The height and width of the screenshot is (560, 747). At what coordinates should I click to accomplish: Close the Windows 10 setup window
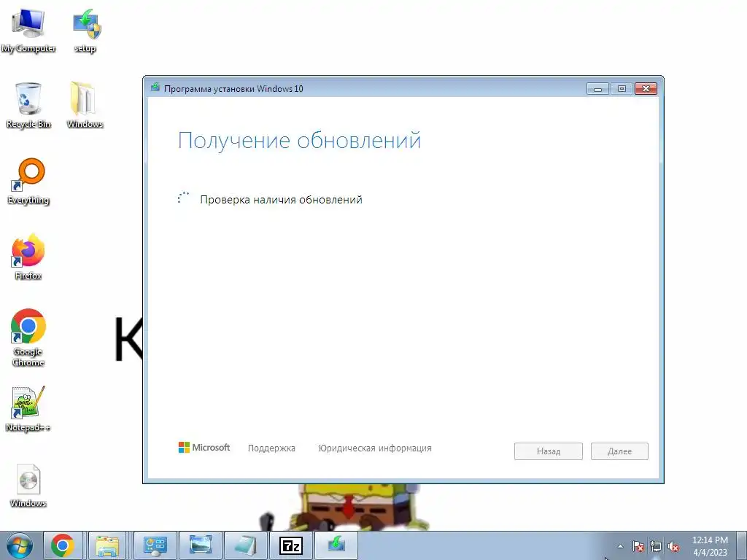coord(646,88)
